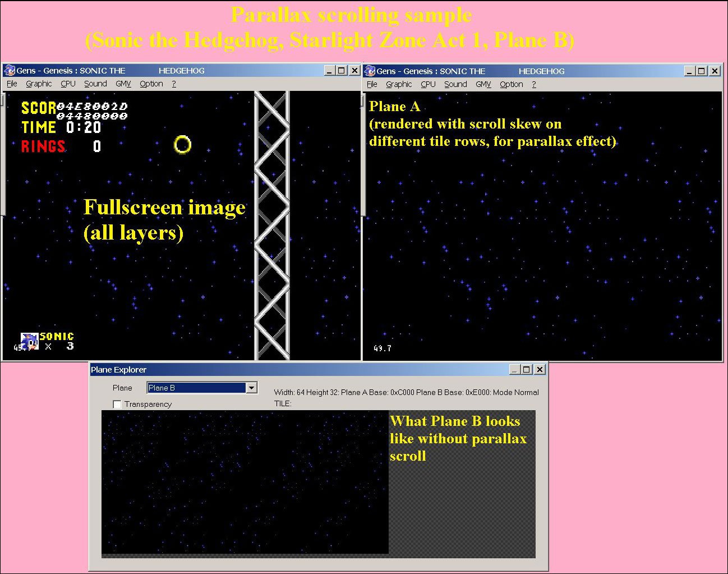Click the TILE: label in Plane Explorer

coord(283,403)
